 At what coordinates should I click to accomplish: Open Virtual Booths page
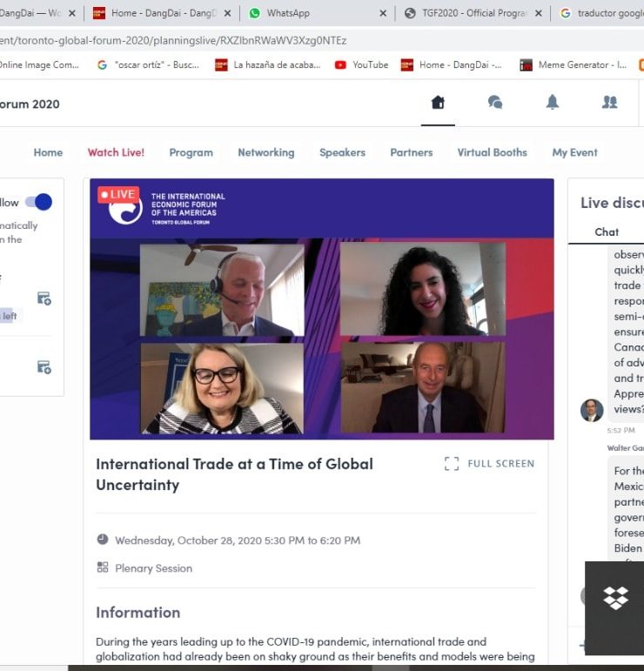point(492,153)
